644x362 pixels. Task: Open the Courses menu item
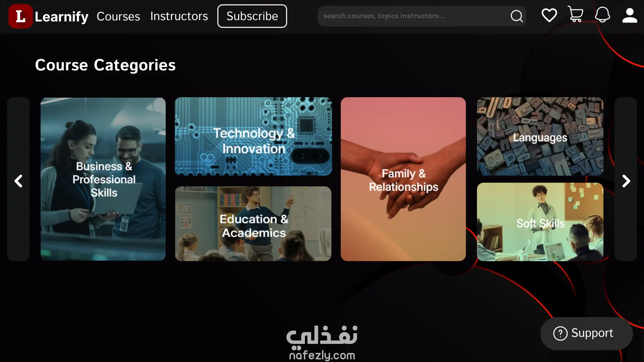point(118,16)
